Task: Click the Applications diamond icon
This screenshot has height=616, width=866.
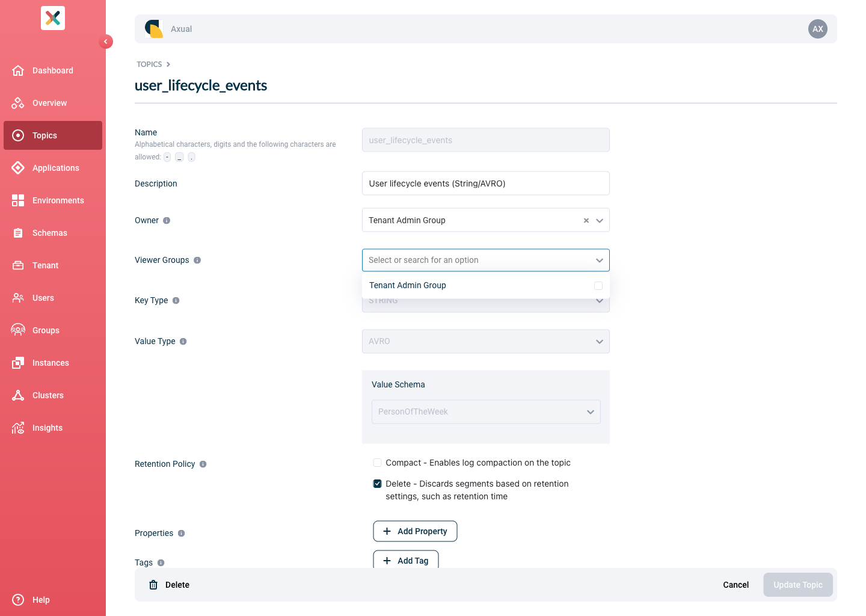Action: (18, 168)
